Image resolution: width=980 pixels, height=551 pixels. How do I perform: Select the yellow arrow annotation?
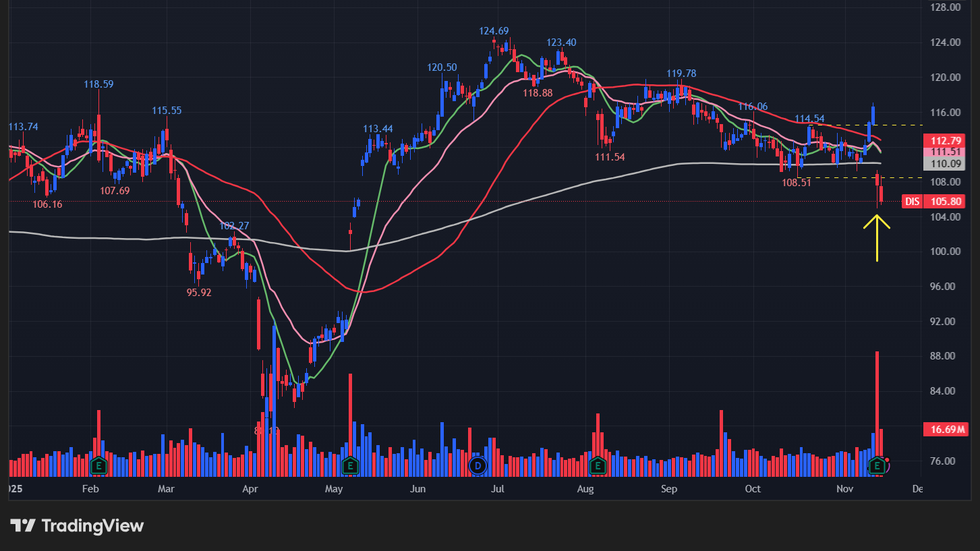(x=877, y=237)
